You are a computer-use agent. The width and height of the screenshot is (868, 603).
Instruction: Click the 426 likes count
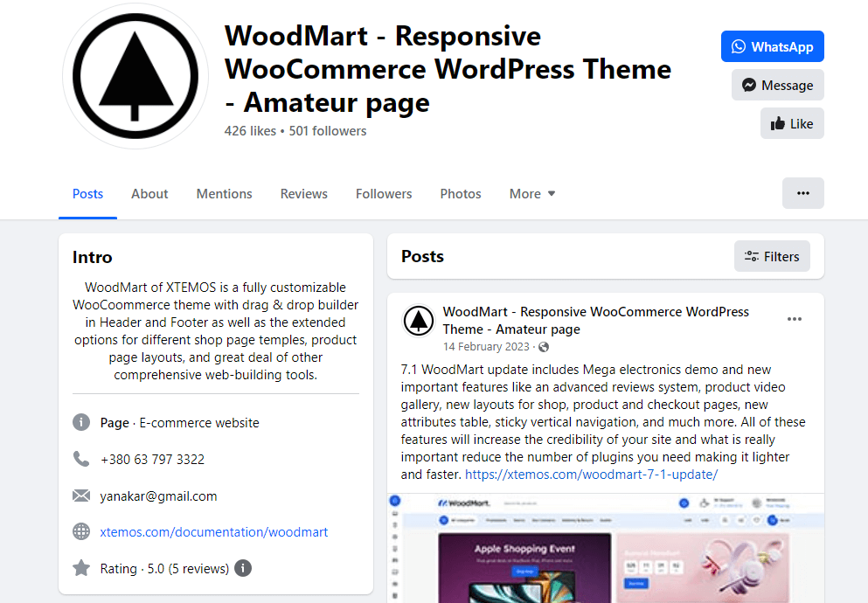[250, 131]
